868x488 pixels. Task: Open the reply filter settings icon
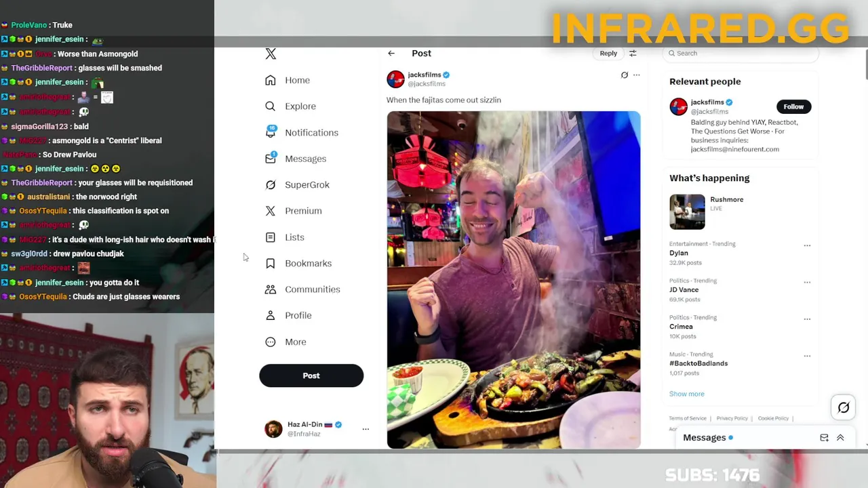pos(633,54)
